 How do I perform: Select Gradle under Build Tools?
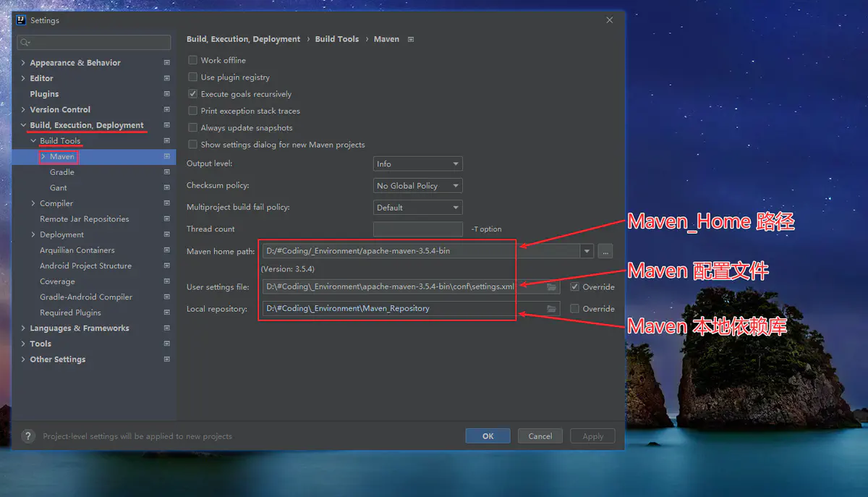point(62,172)
